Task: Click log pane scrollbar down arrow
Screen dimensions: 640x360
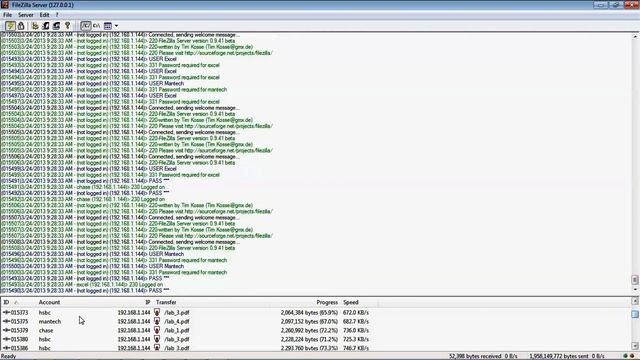Action: [635, 289]
